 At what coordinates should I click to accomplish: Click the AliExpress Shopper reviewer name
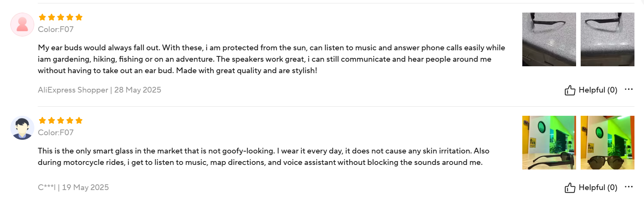73,90
